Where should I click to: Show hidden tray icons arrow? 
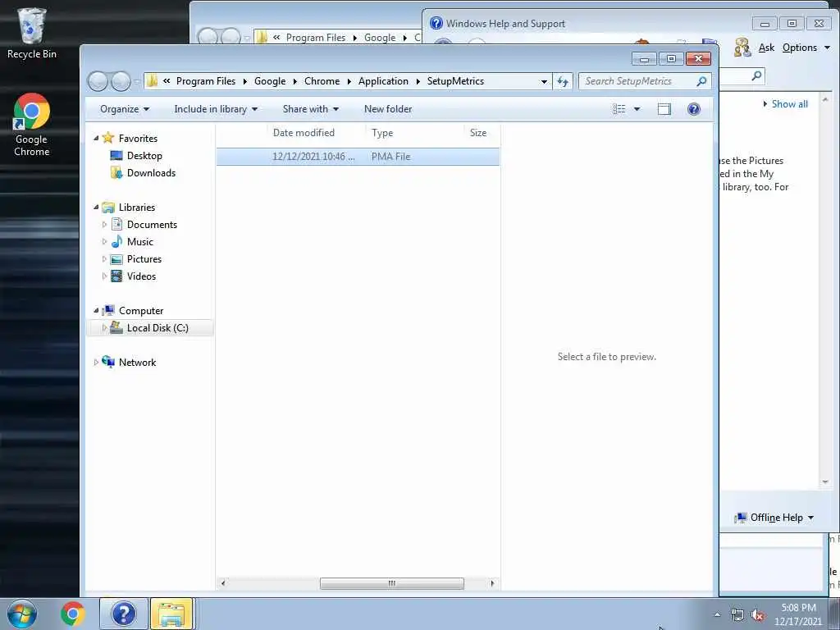click(x=717, y=614)
